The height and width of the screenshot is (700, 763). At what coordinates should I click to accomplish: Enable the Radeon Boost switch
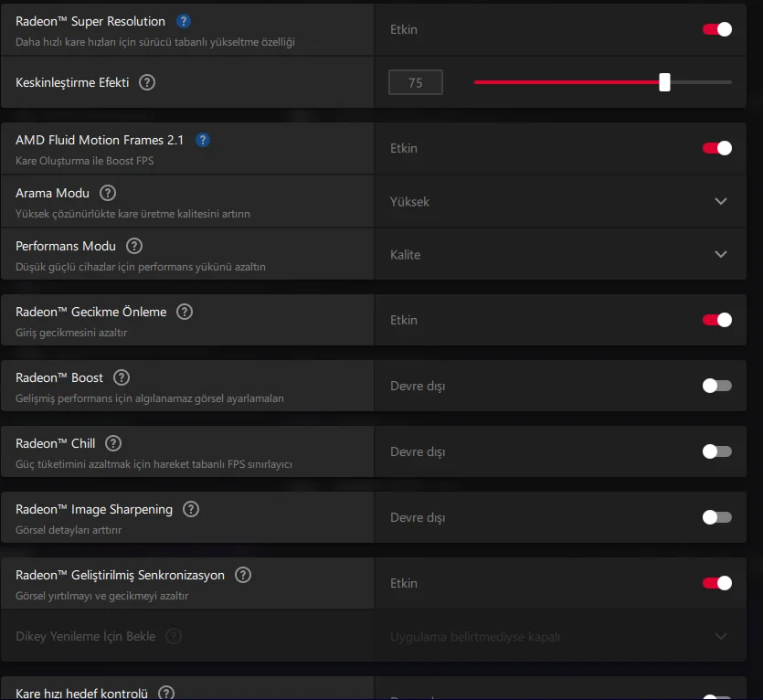point(717,386)
